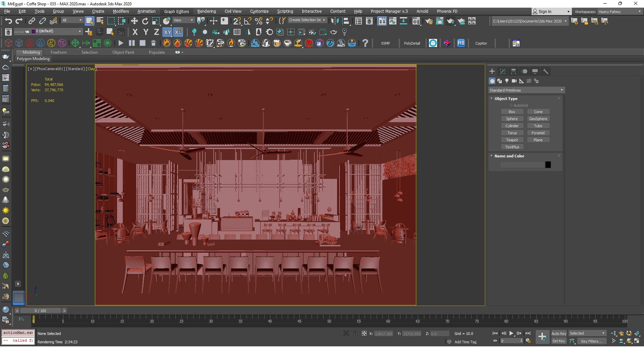Open the Align tool
644x349 pixels.
pyautogui.click(x=346, y=21)
